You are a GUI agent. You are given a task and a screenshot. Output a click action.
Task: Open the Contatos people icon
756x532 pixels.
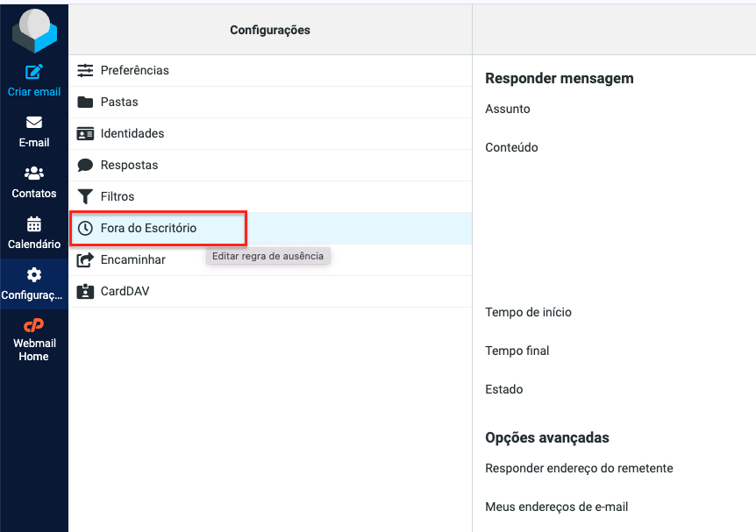[x=34, y=174]
